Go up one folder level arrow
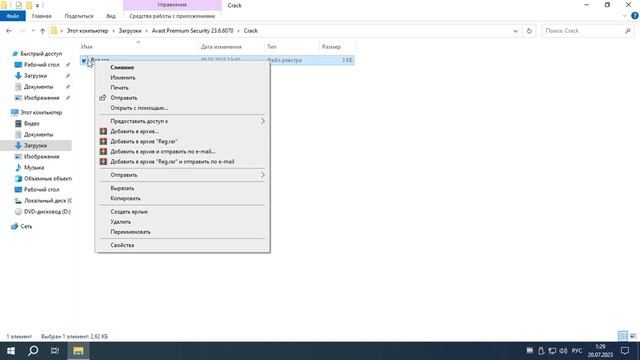 point(42,31)
